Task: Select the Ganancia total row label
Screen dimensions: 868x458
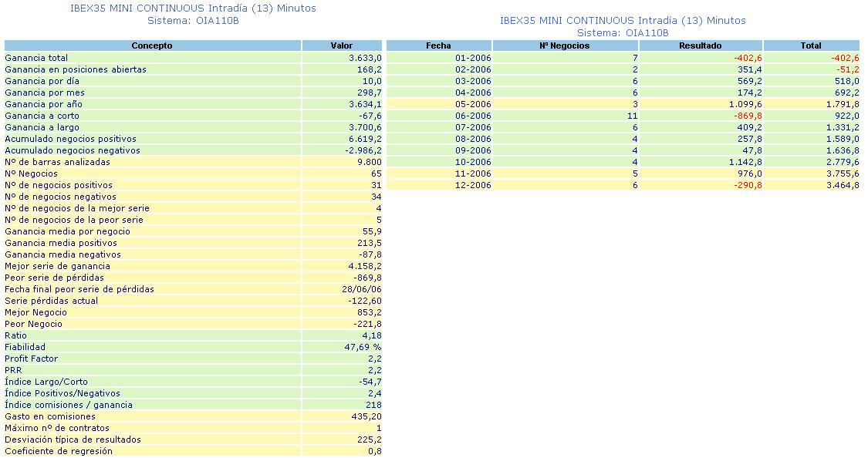Action: pyautogui.click(x=36, y=58)
